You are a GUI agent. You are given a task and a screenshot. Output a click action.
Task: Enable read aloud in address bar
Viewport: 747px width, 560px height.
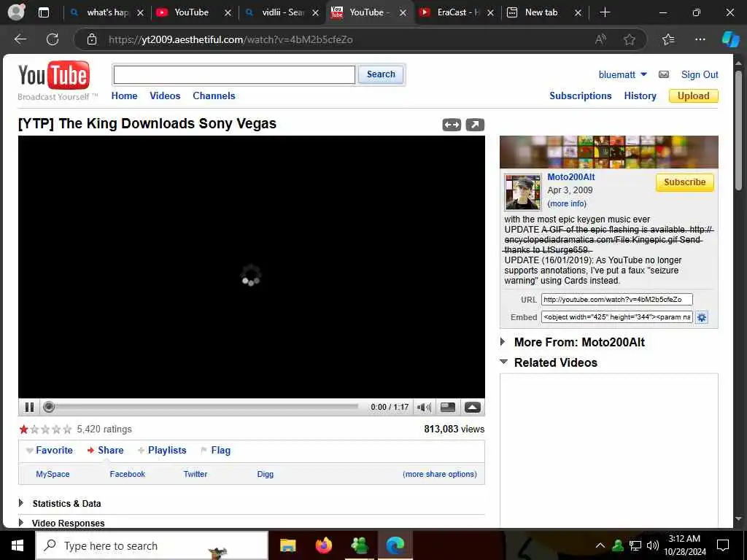[x=601, y=39]
